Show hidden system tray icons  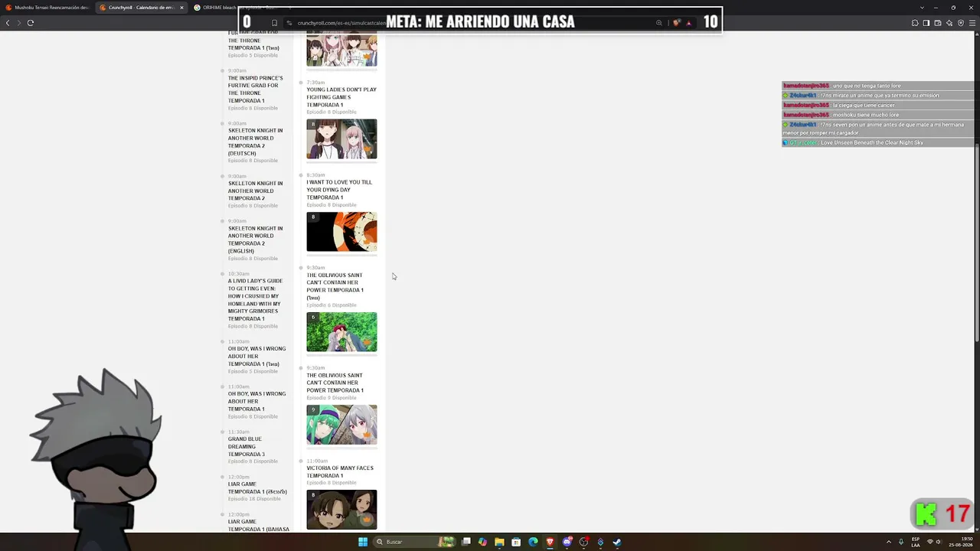coord(889,542)
